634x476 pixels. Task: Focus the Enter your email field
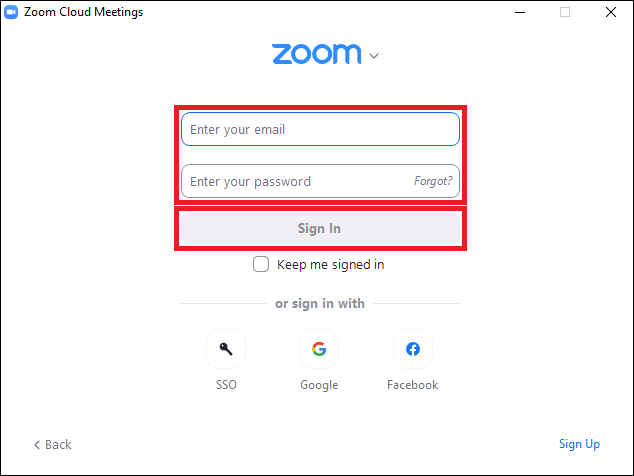[x=320, y=129]
